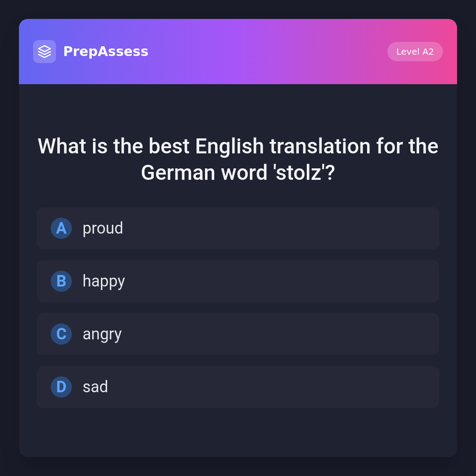476x476 pixels.
Task: Select the answer text 'angry'
Action: (102, 334)
